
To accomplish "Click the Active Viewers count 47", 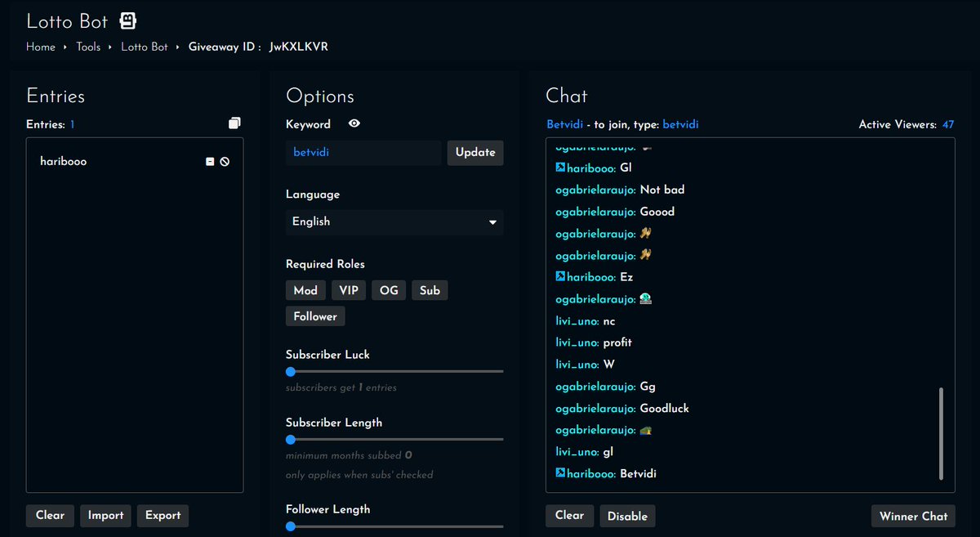I will click(947, 124).
